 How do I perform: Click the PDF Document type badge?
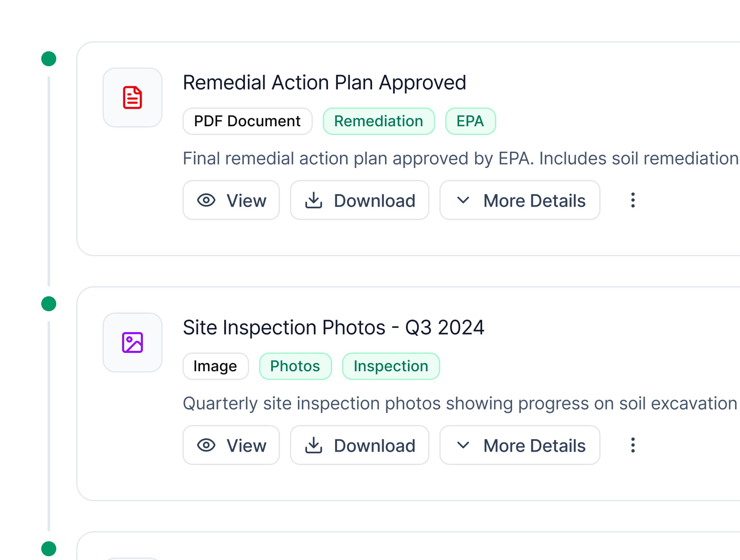[247, 121]
